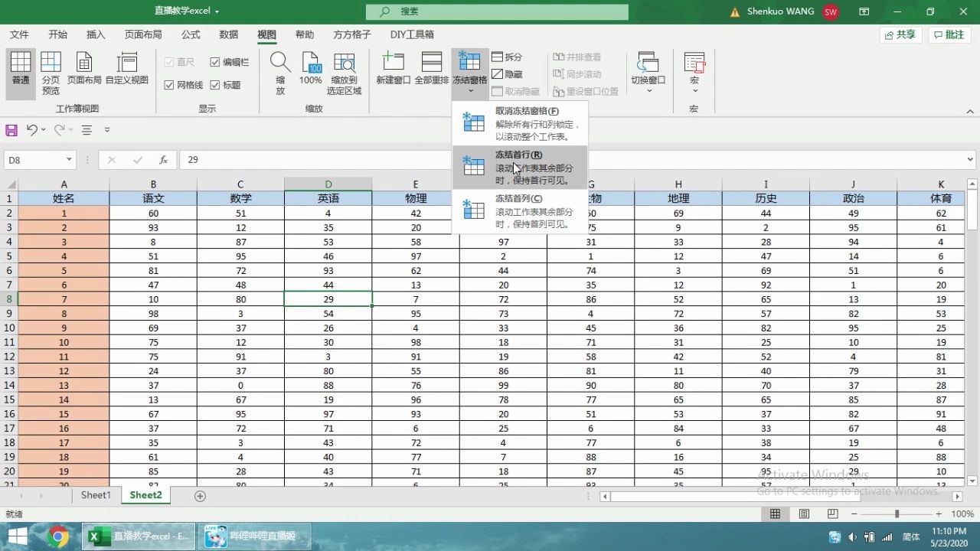Switch to Page Break Preview in status bar
Image resolution: width=980 pixels, height=551 pixels.
click(832, 514)
